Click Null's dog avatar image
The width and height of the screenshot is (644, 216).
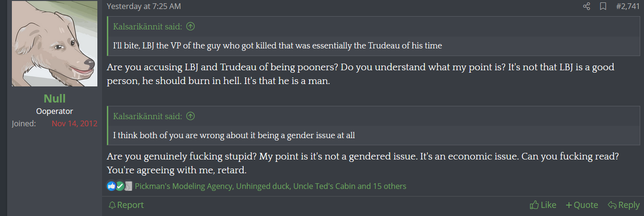coord(55,44)
